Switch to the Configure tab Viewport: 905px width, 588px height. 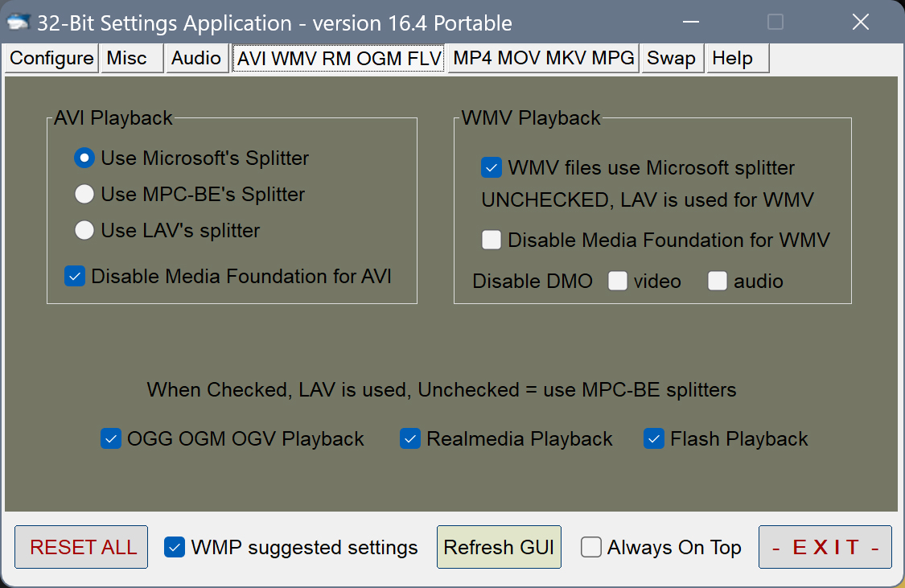[x=51, y=58]
